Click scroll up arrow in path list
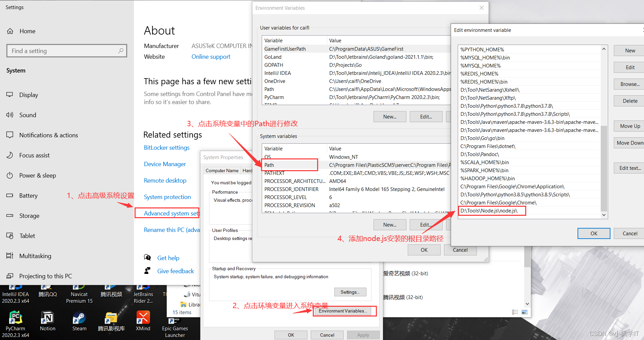This screenshot has width=644, height=340. 604,49
